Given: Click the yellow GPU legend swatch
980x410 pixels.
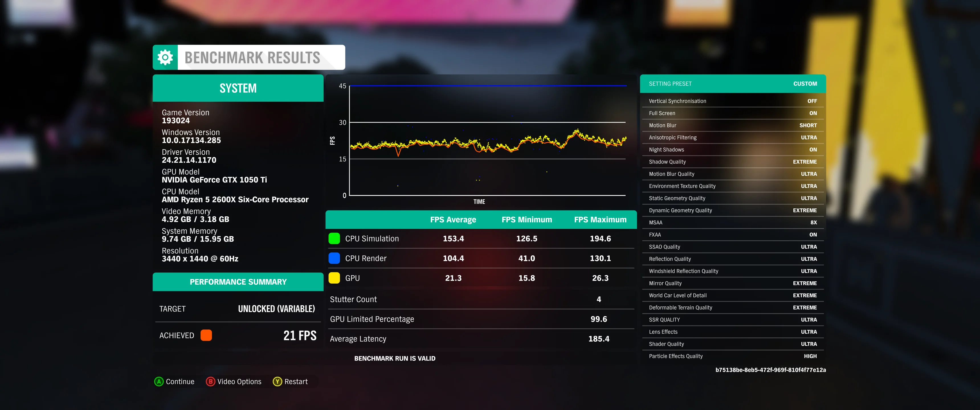Looking at the screenshot, I should click(334, 278).
